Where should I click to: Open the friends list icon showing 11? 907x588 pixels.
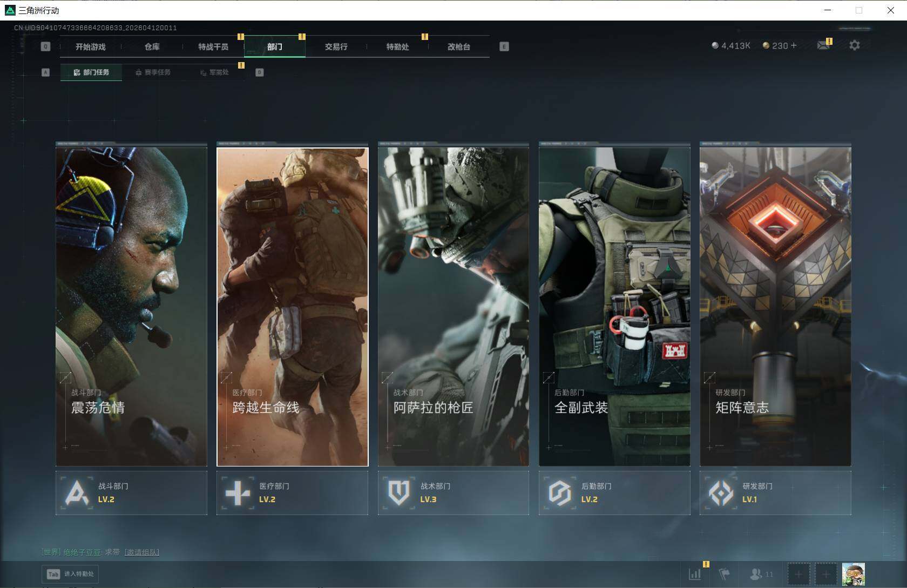(x=761, y=574)
